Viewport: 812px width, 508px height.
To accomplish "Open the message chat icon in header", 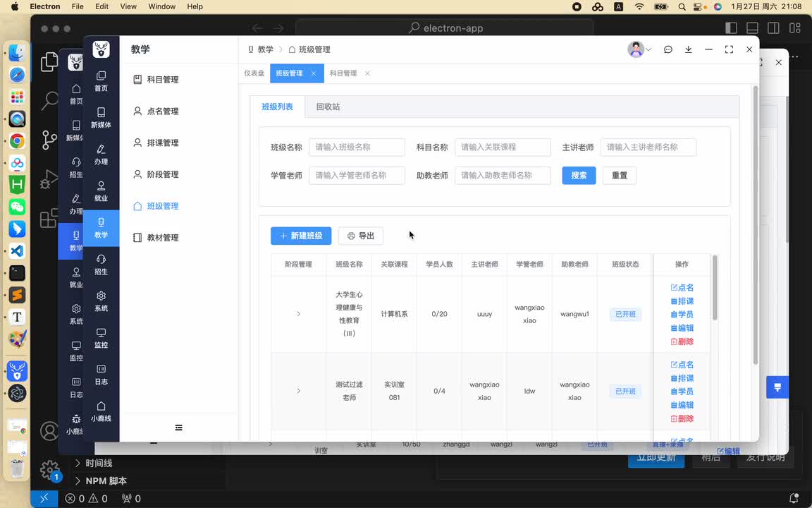I will coord(668,49).
